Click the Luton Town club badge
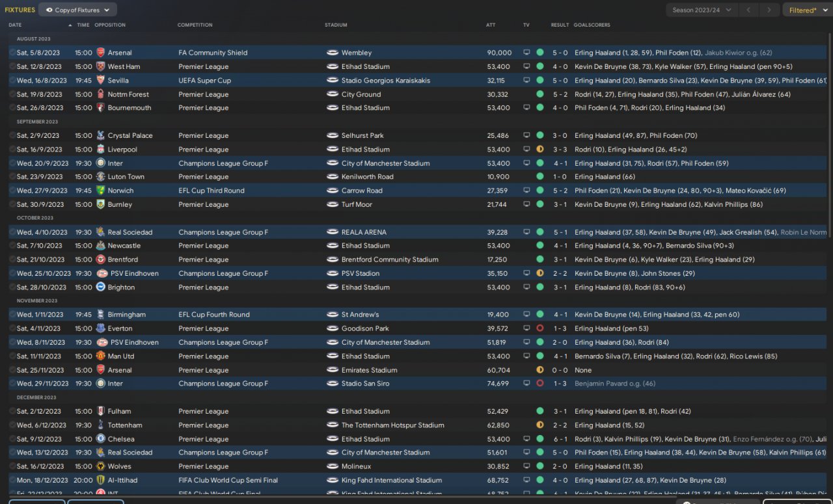 click(100, 177)
